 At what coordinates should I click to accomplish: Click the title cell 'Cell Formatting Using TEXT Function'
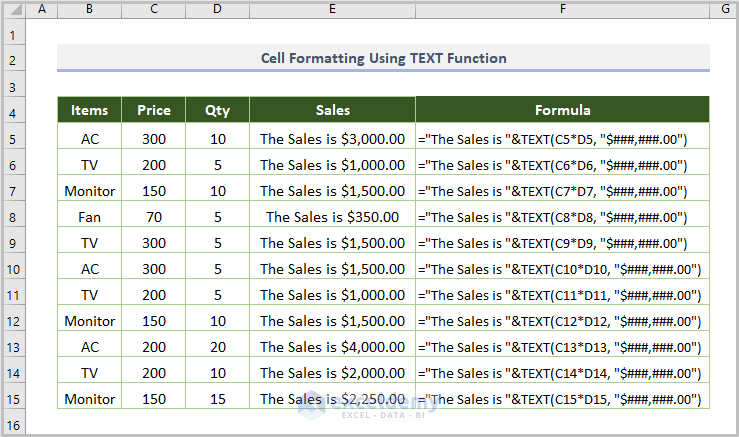383,58
